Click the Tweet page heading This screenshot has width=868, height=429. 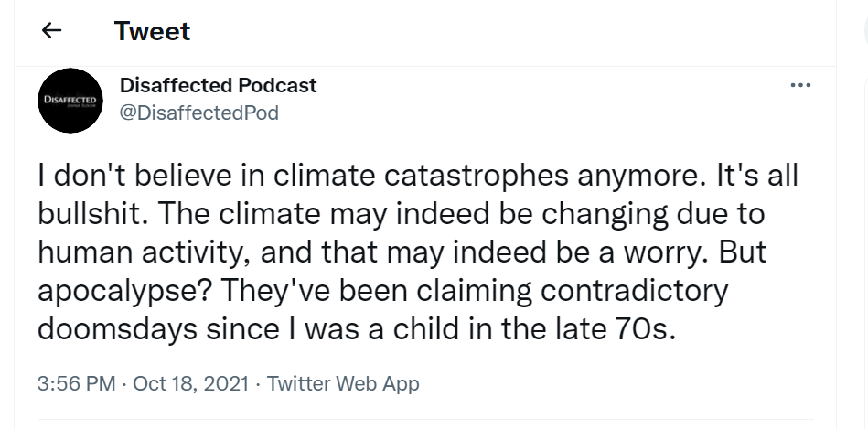[x=152, y=30]
